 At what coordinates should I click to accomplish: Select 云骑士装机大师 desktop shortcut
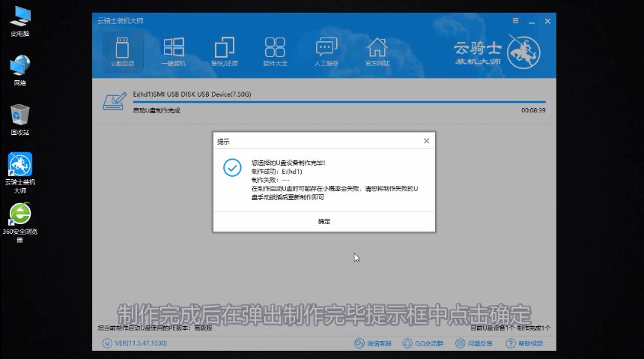click(19, 173)
